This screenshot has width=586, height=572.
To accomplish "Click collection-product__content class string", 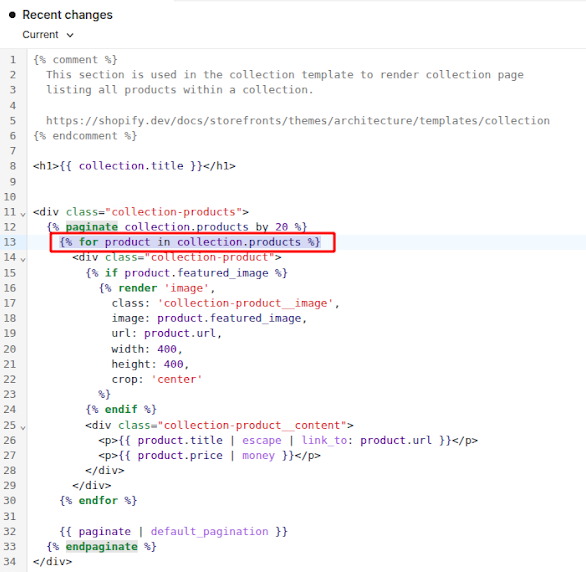I will click(252, 425).
